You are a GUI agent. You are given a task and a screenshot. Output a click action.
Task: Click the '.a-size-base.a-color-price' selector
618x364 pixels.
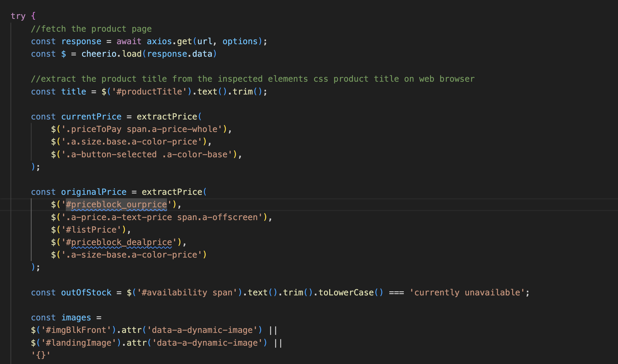pos(132,255)
